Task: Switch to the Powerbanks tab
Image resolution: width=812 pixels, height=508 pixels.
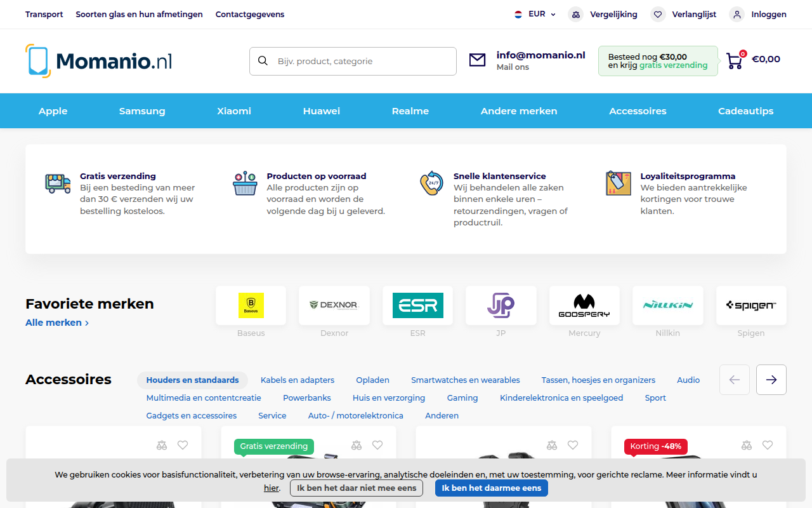Action: click(307, 398)
